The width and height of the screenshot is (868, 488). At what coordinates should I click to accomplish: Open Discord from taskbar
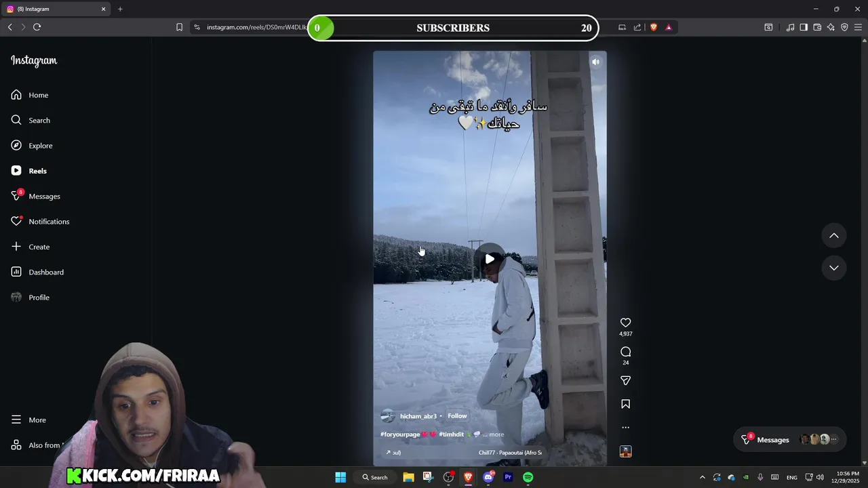tap(488, 477)
